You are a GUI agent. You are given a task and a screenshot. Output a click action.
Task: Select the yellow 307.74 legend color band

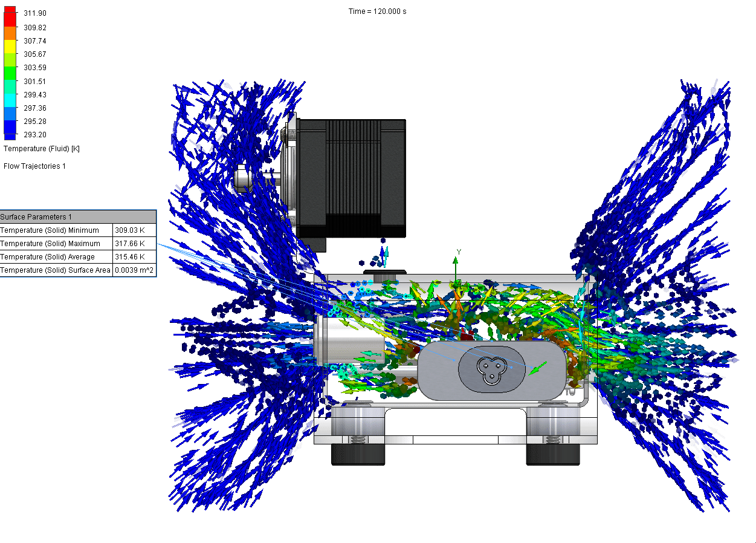click(x=10, y=45)
